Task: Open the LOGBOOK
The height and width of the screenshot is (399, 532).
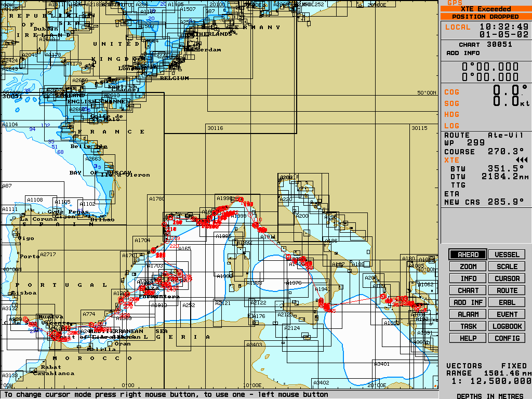Action: point(507,326)
